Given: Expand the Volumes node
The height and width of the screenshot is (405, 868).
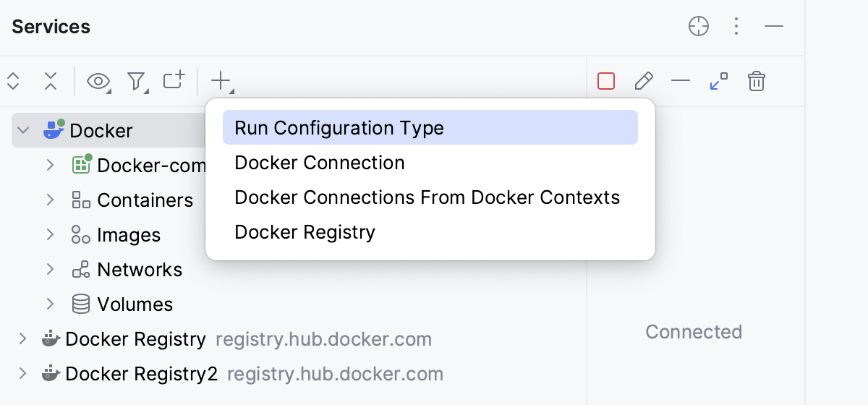Looking at the screenshot, I should click(x=50, y=304).
